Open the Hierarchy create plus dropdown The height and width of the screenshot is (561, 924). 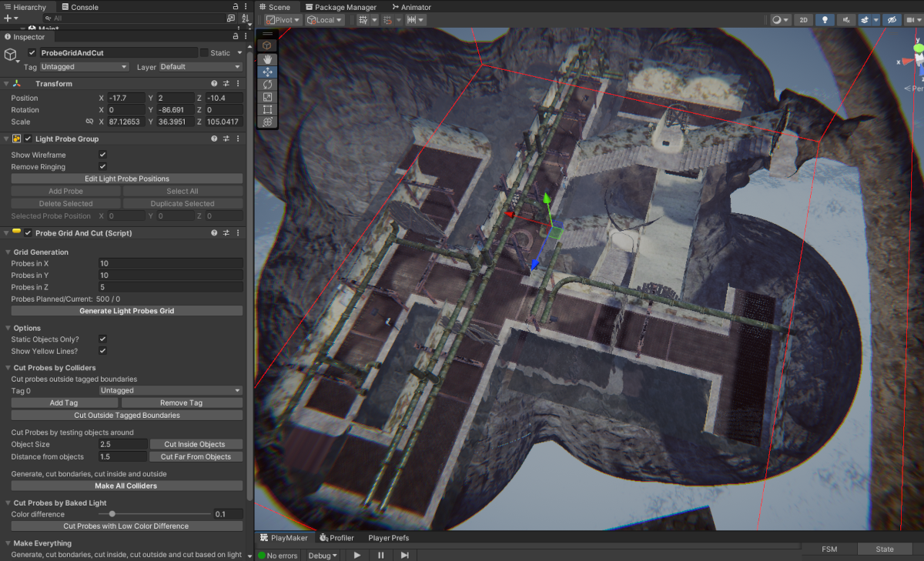(x=10, y=18)
